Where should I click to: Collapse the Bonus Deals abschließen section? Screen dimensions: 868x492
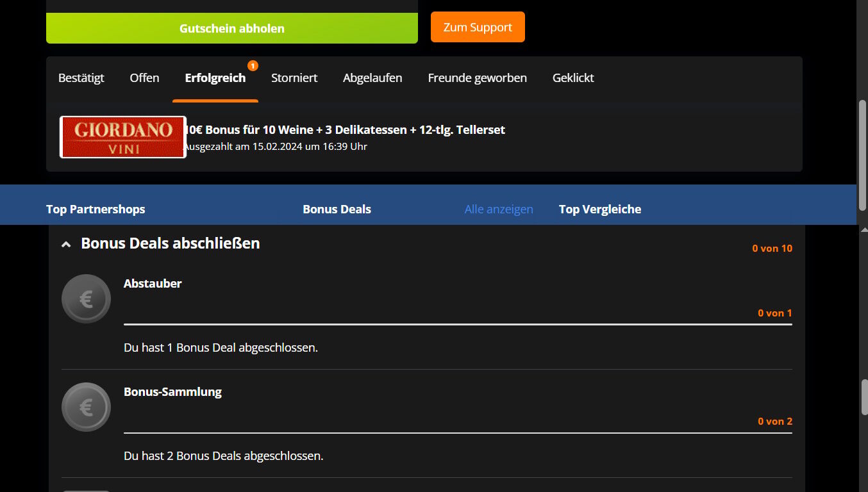click(x=66, y=244)
